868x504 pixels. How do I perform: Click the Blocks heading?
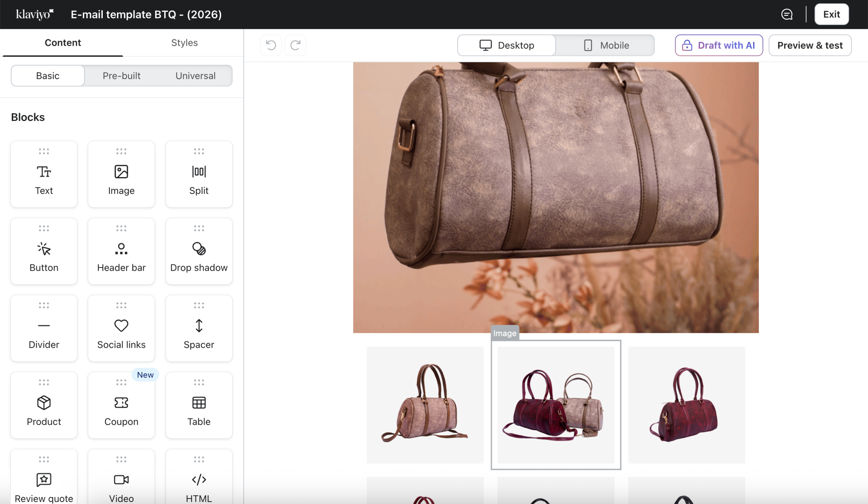28,117
